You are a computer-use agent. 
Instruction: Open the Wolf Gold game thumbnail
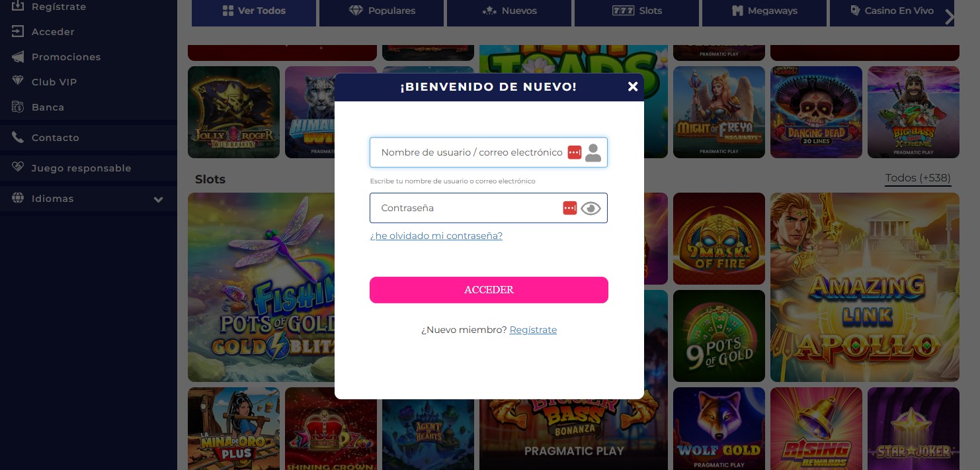coord(719,428)
